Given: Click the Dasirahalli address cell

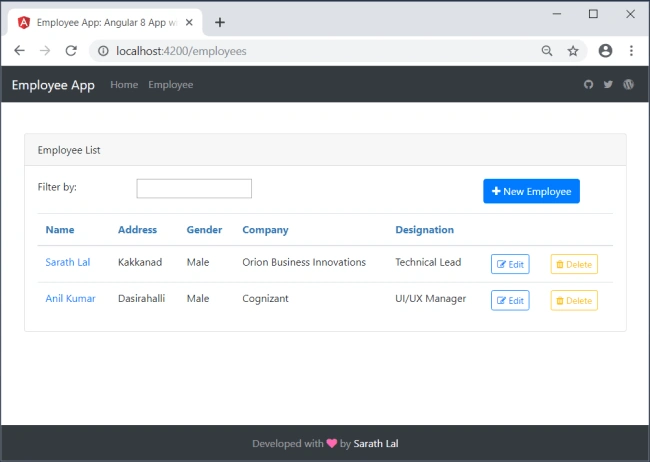Looking at the screenshot, I should pyautogui.click(x=141, y=298).
